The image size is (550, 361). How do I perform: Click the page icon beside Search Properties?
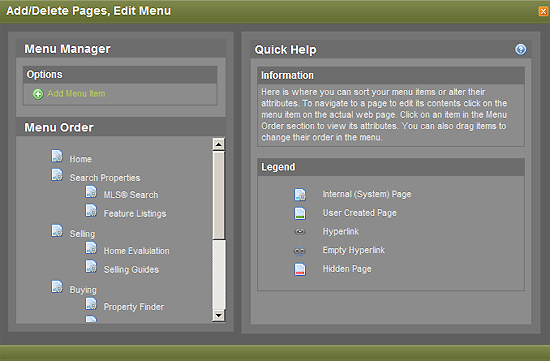pyautogui.click(x=57, y=175)
